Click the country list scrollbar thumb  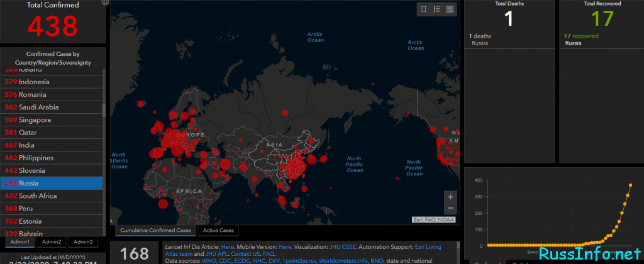pos(104,110)
